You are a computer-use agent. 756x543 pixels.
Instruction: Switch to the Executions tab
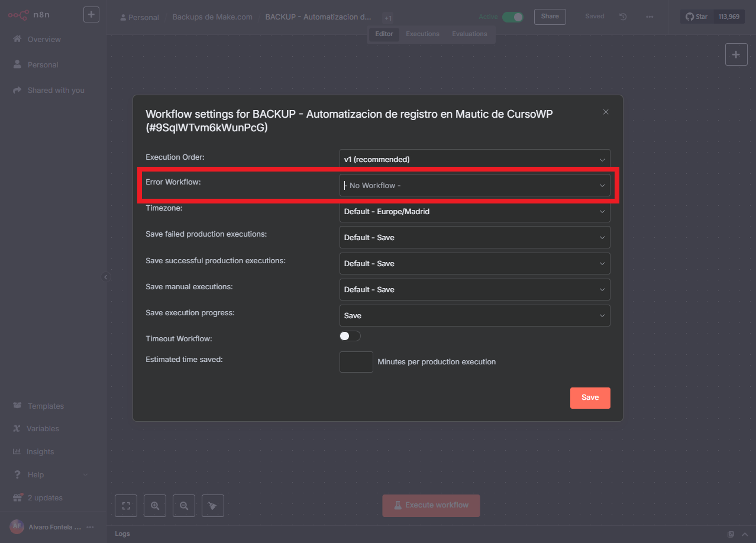click(422, 34)
